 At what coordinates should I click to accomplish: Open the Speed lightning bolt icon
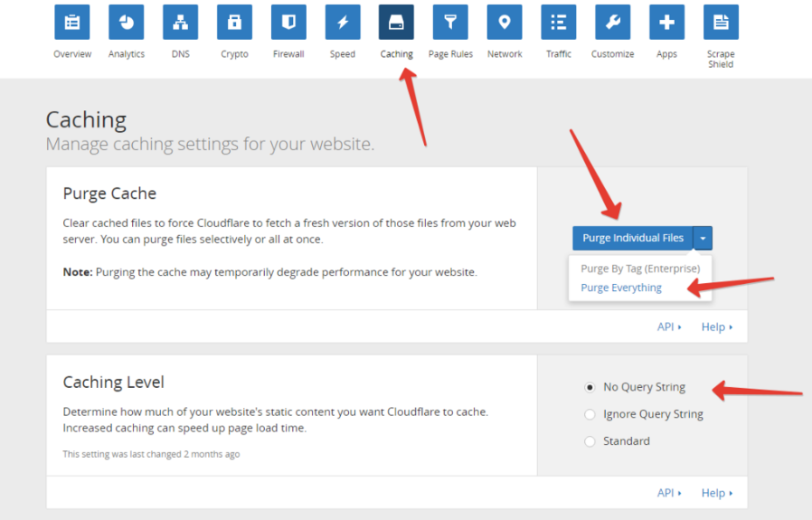(343, 23)
